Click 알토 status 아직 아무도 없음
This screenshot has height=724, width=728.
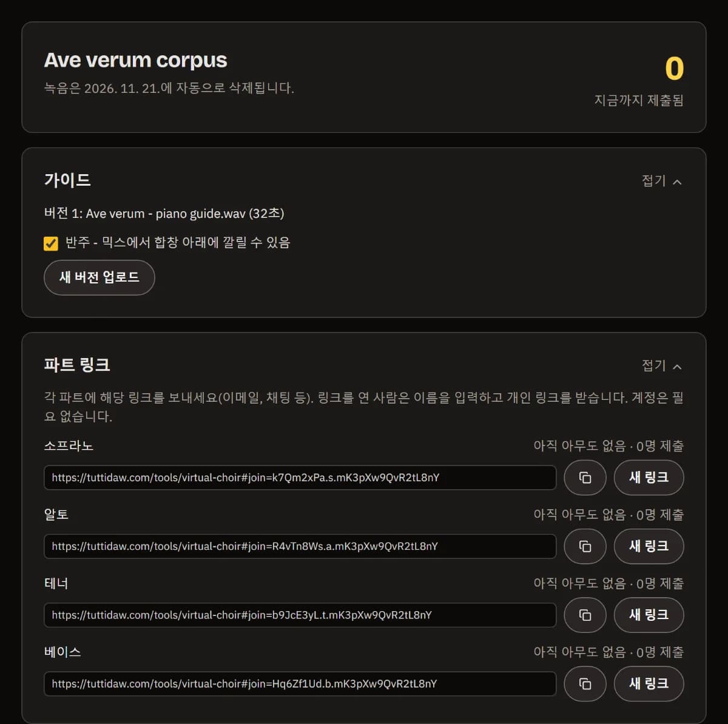coord(579,515)
